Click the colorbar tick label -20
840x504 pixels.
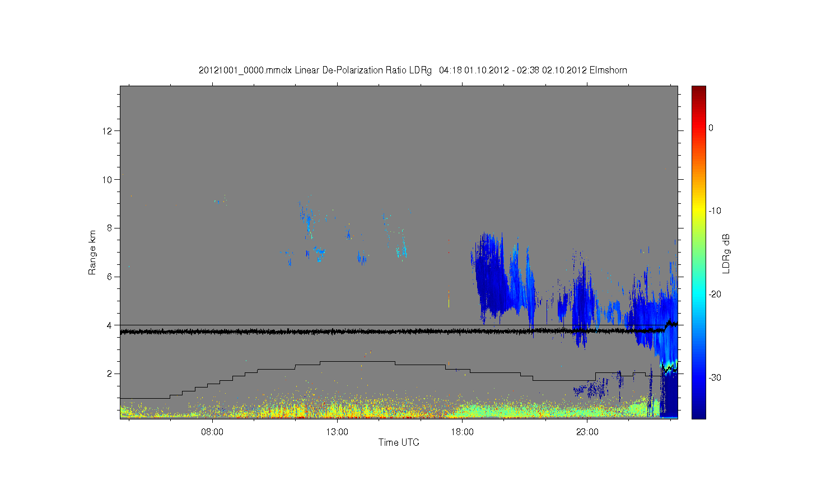pos(715,295)
